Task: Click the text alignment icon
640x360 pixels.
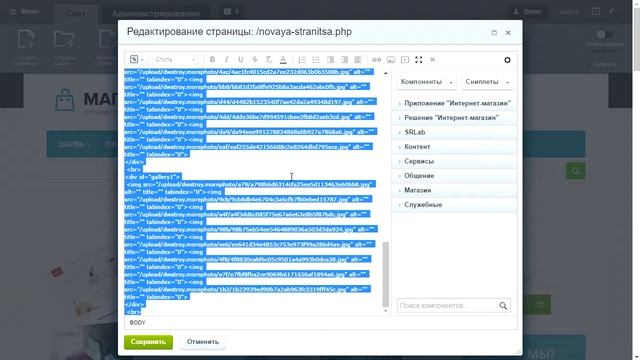Action: click(358, 60)
